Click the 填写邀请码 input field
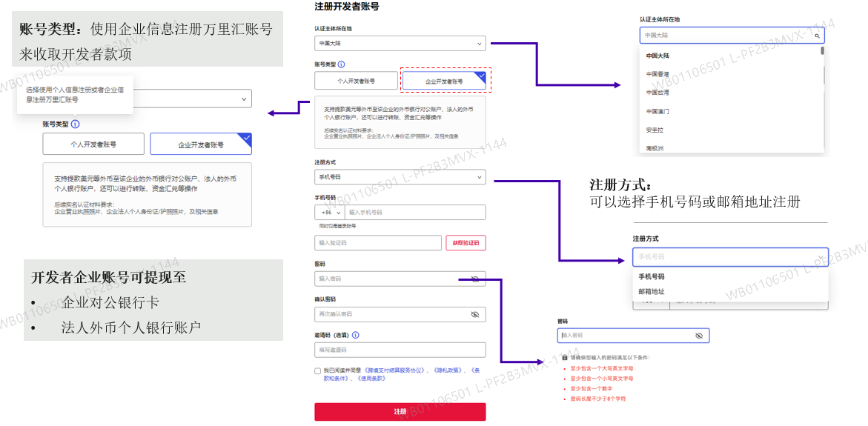This screenshot has height=426, width=868. (400, 350)
